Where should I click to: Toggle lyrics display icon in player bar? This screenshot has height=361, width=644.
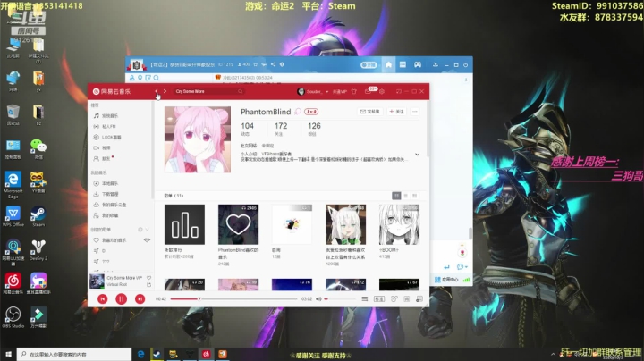point(407,299)
